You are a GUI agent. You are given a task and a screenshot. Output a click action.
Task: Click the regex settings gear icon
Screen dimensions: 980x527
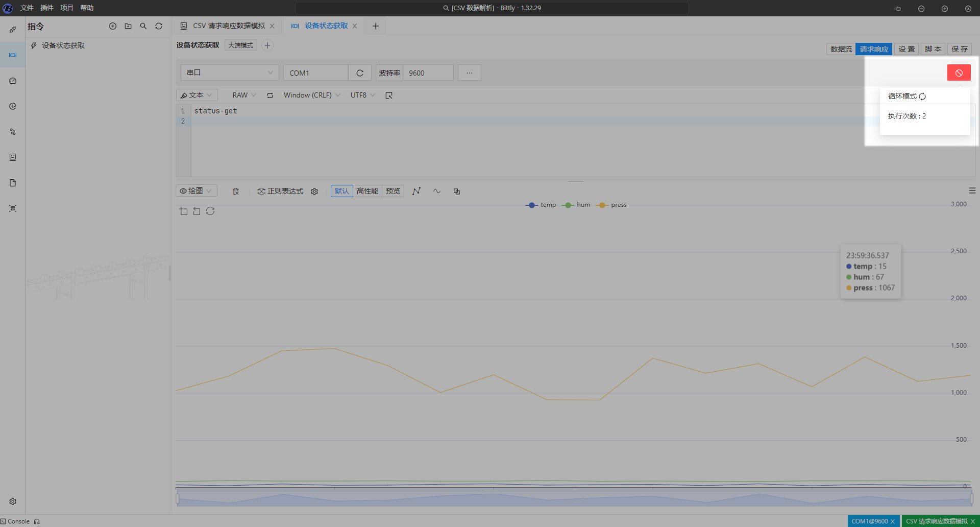[314, 191]
